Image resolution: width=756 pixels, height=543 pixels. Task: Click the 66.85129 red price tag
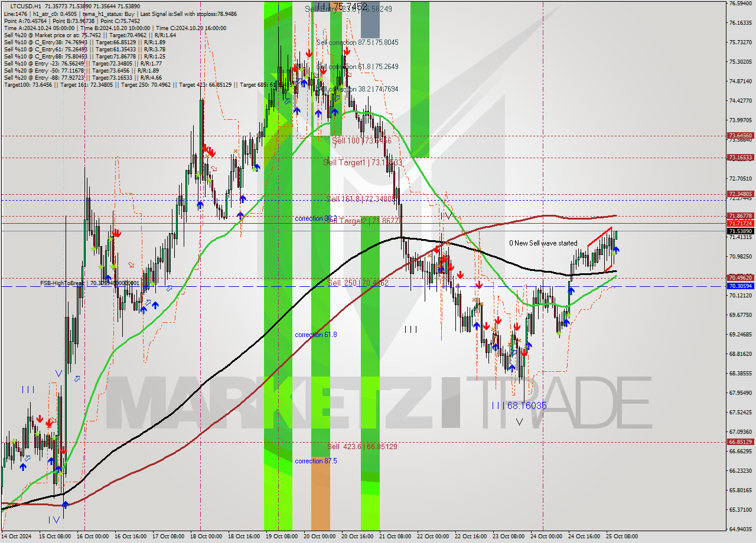[x=741, y=441]
